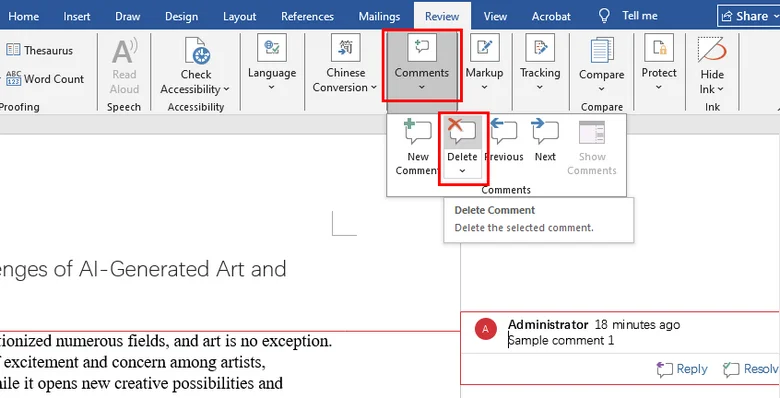The height and width of the screenshot is (398, 780).
Task: Open the Language tools icon
Action: pos(272,48)
